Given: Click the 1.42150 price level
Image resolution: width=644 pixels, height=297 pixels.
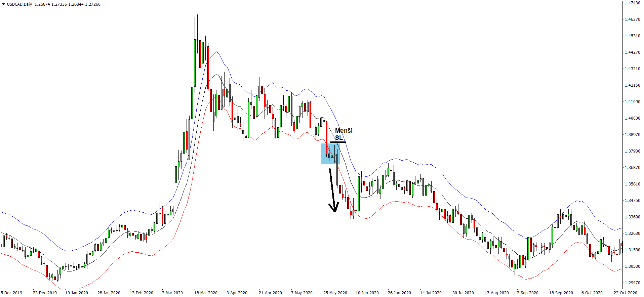Looking at the screenshot, I should click(632, 85).
